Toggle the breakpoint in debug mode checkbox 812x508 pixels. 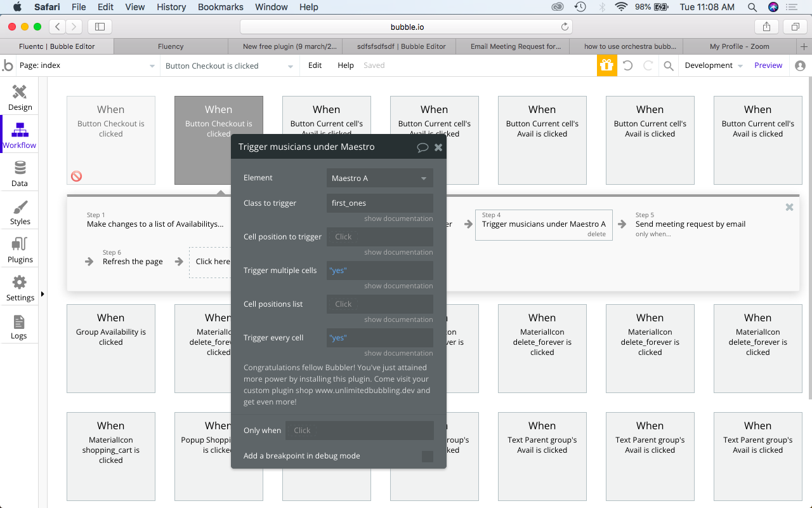pyautogui.click(x=428, y=456)
